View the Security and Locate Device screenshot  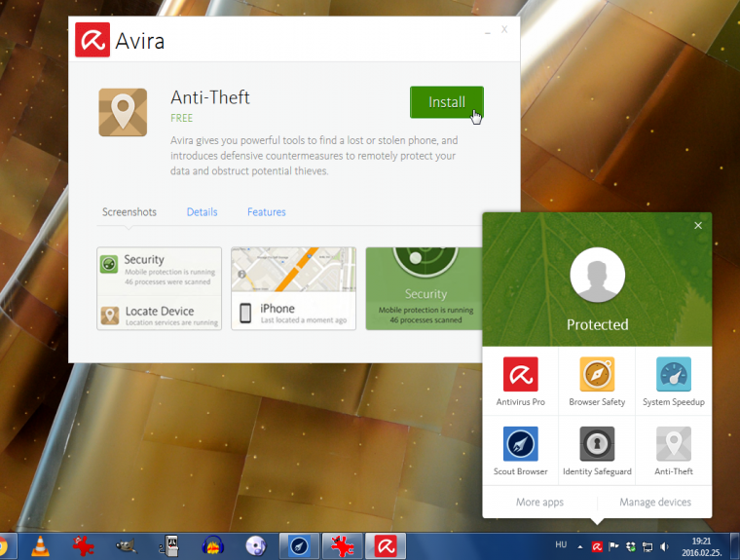[159, 288]
